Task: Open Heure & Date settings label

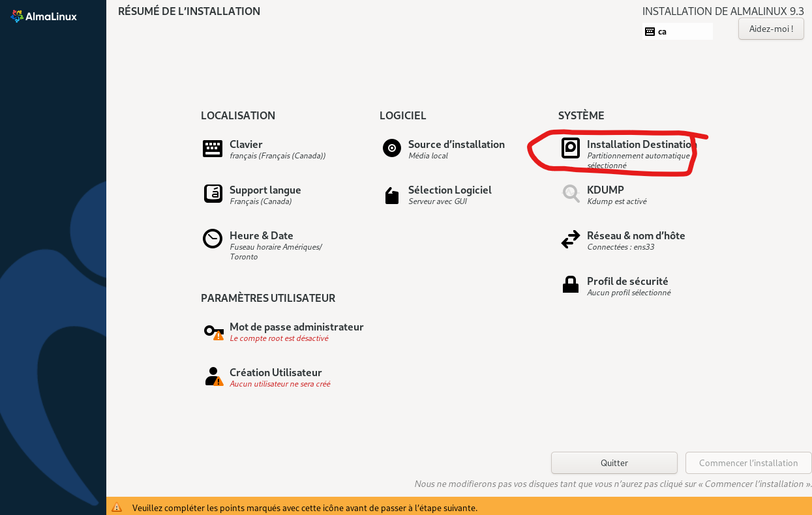Action: pos(261,235)
